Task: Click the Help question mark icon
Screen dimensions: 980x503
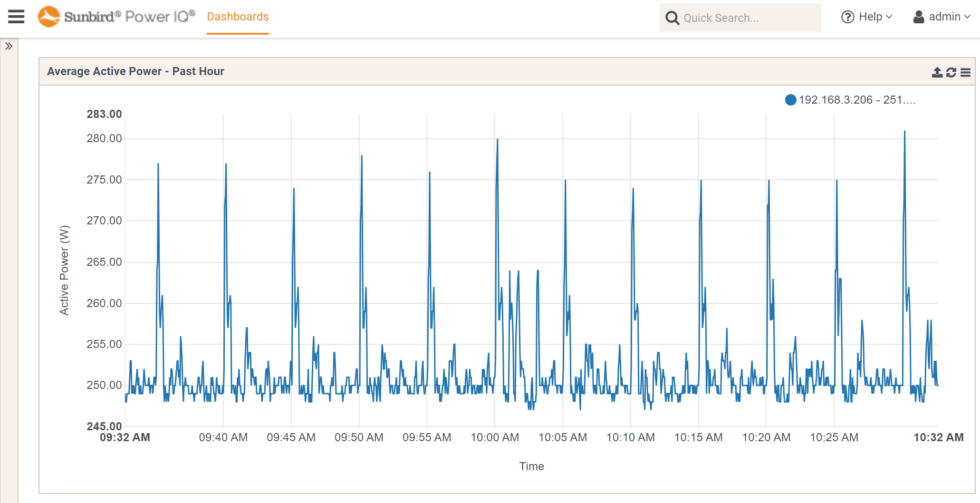Action: pos(847,17)
